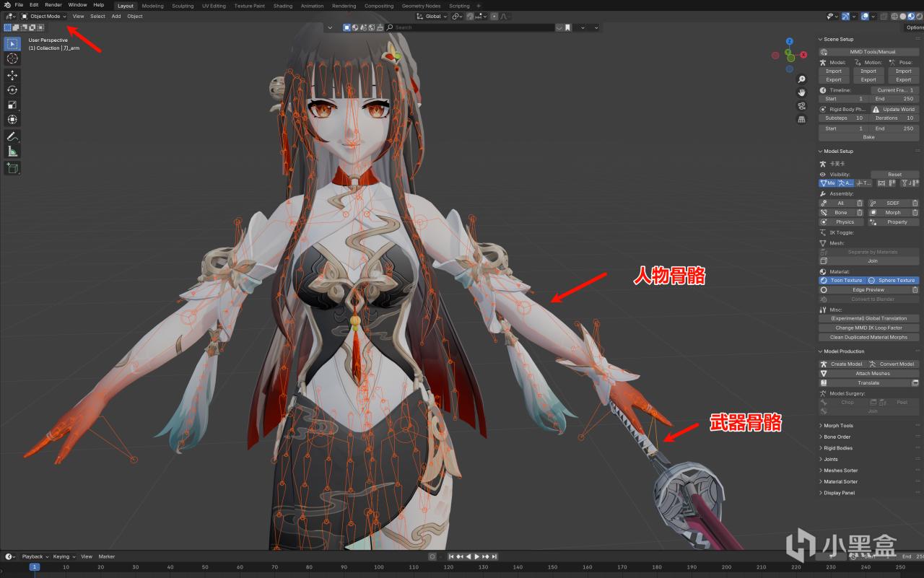924x578 pixels.
Task: Open the Render menu
Action: coord(53,5)
